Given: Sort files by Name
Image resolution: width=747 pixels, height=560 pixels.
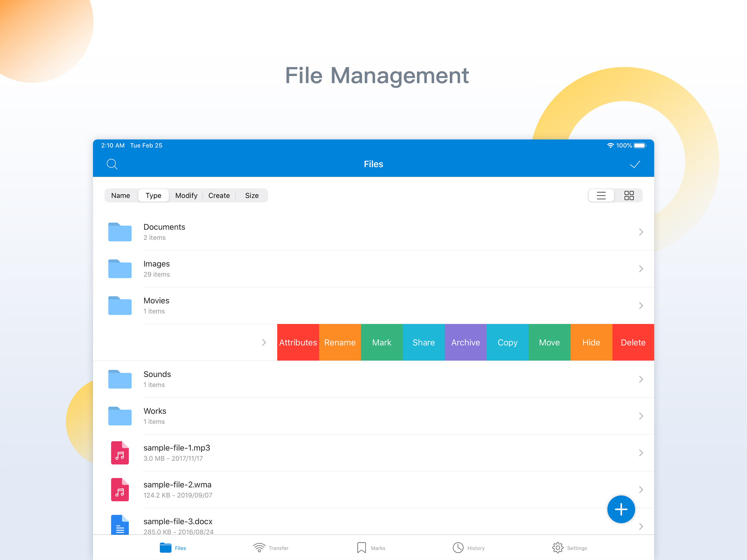Looking at the screenshot, I should pyautogui.click(x=121, y=196).
